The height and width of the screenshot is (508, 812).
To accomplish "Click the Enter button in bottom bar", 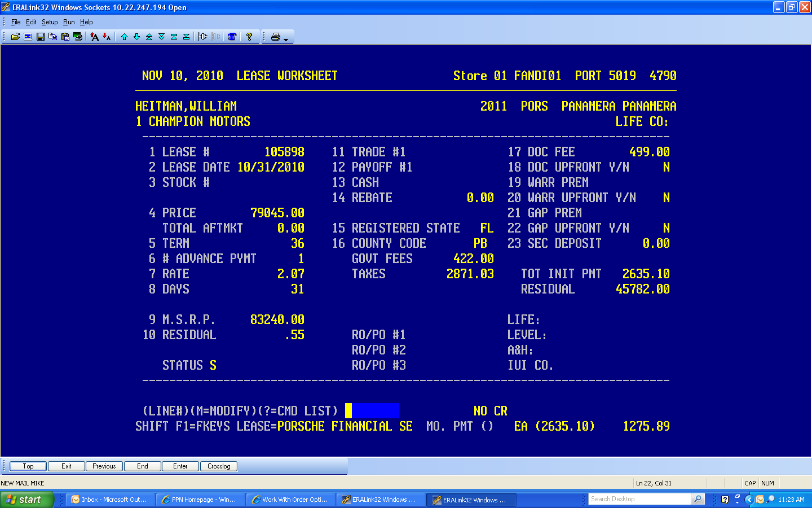I will click(180, 466).
